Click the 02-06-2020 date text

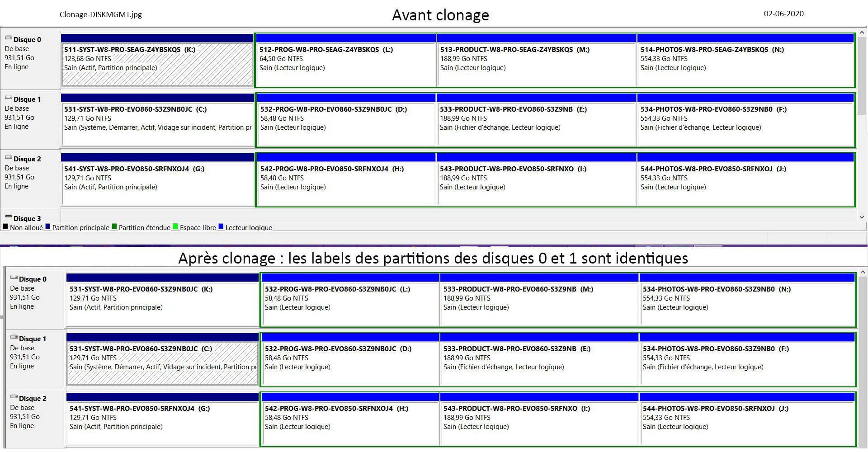784,14
